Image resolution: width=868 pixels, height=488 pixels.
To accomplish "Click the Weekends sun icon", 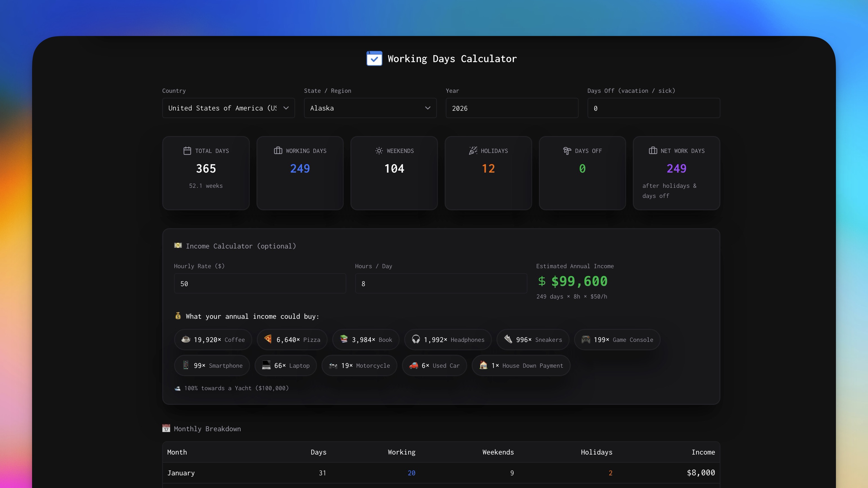I will 379,151.
